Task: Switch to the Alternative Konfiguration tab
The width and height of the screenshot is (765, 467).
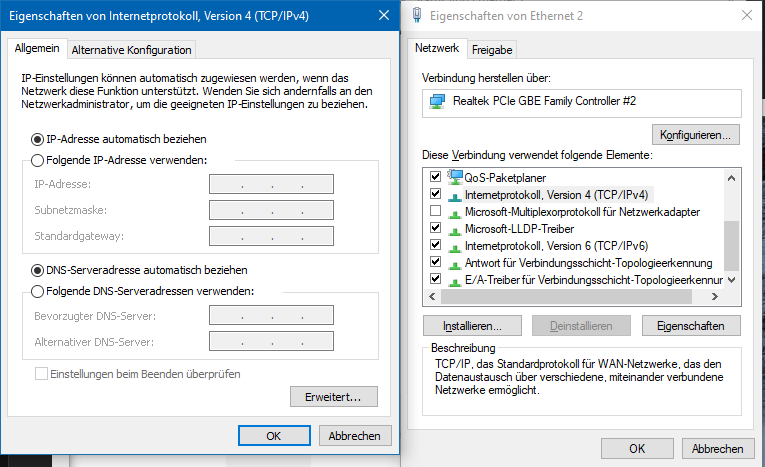Action: 131,50
